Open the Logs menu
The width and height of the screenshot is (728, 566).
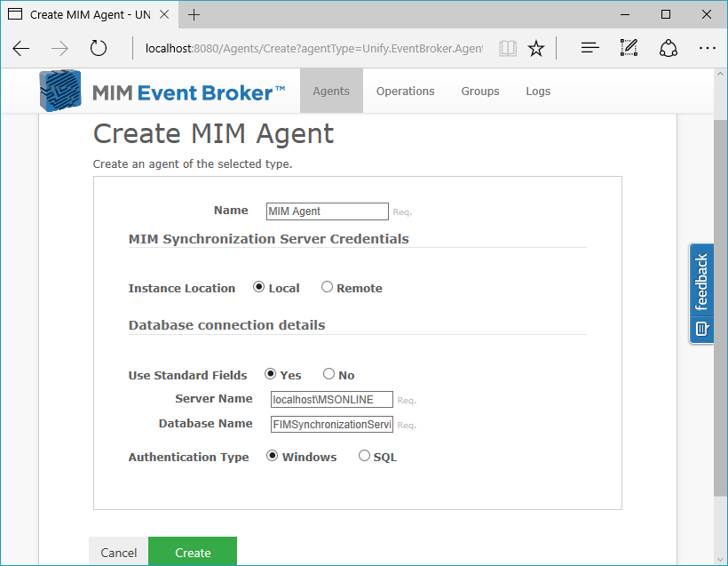click(x=538, y=92)
